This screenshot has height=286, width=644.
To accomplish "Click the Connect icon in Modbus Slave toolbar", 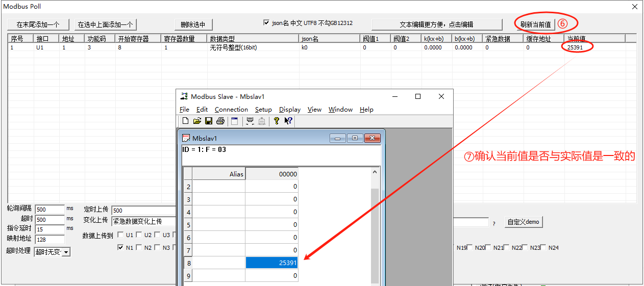I will click(250, 121).
